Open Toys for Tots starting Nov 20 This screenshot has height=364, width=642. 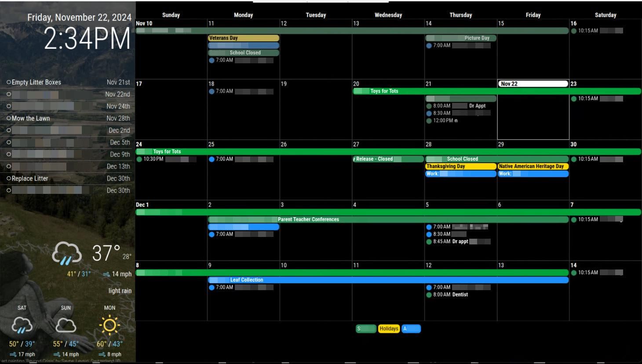(x=497, y=91)
